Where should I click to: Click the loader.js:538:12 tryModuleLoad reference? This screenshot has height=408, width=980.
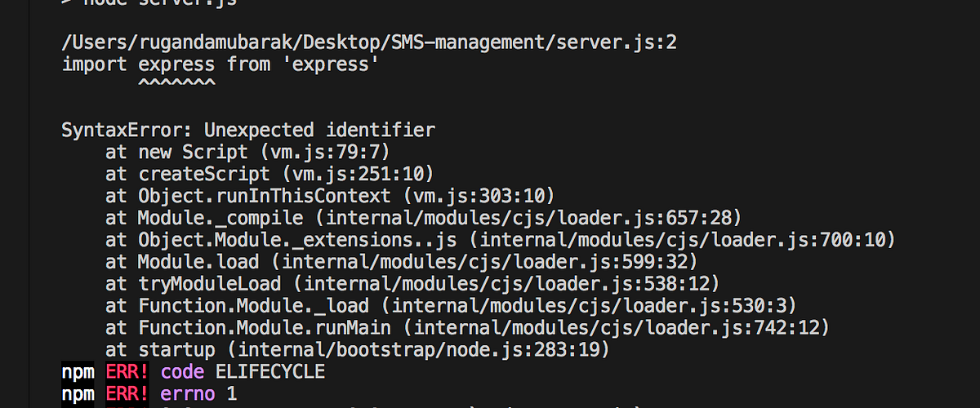pyautogui.click(x=511, y=284)
